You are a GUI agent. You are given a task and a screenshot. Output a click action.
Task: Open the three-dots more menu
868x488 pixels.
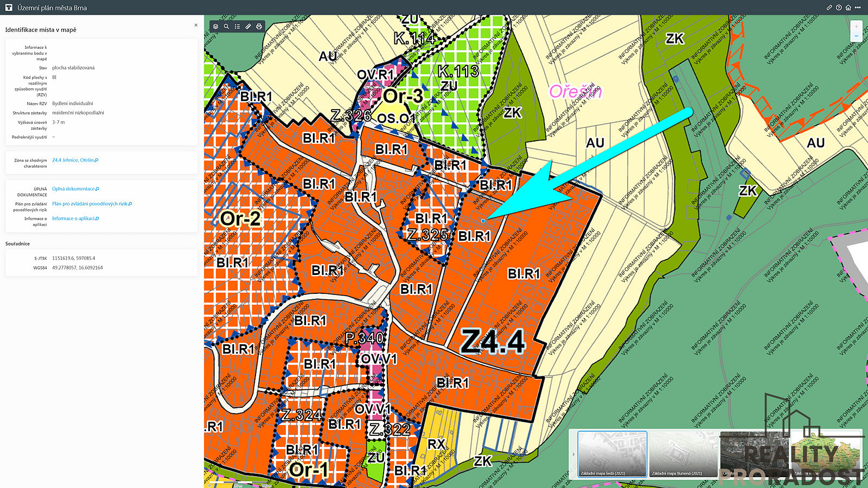coord(858,8)
